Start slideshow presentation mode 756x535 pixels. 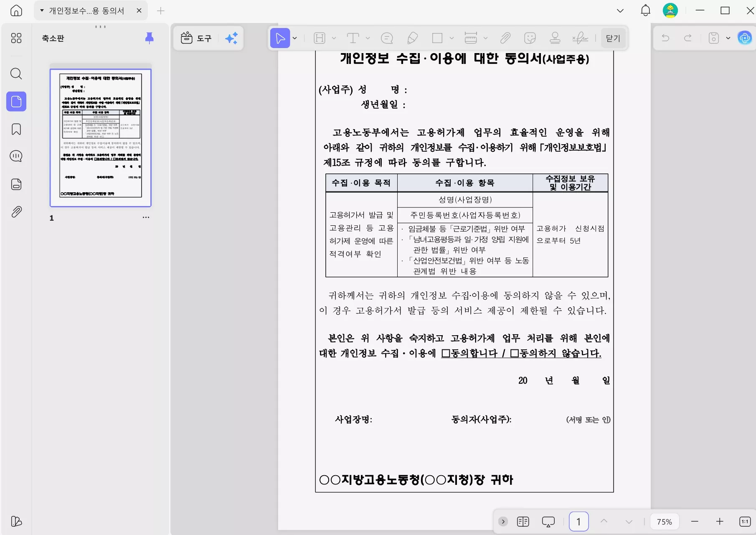point(548,521)
